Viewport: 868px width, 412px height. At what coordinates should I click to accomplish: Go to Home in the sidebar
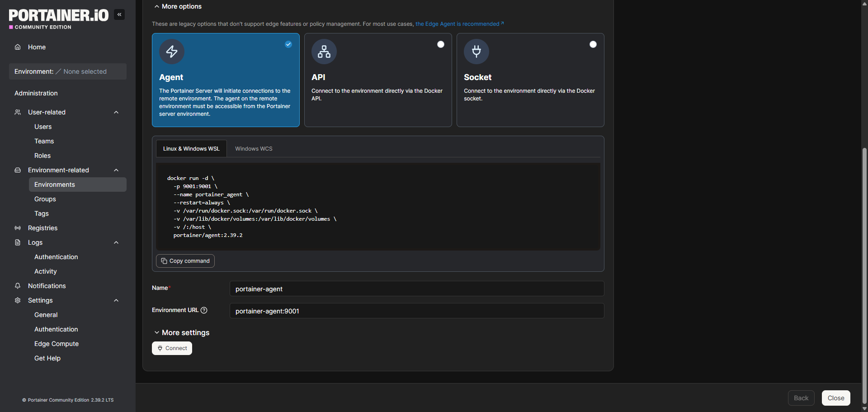(x=37, y=47)
